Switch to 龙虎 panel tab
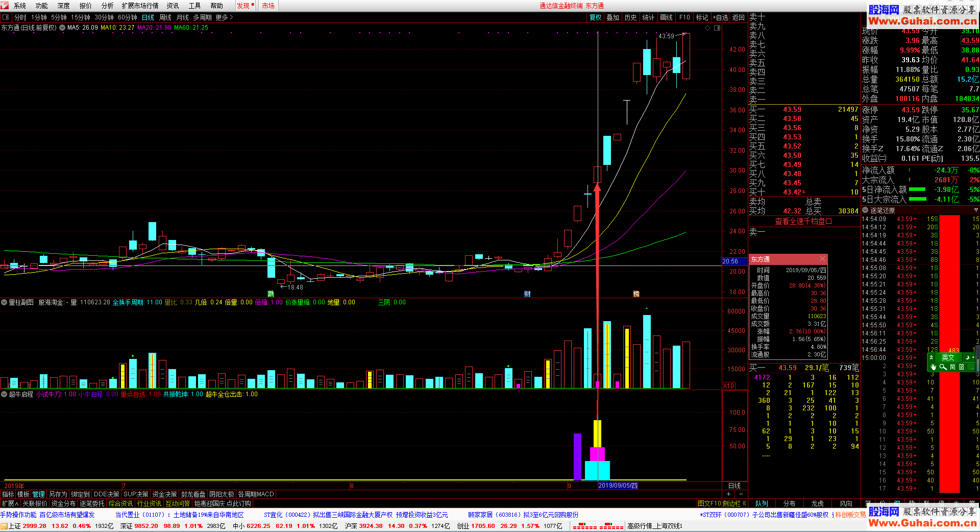980x532 pixels. [x=817, y=503]
